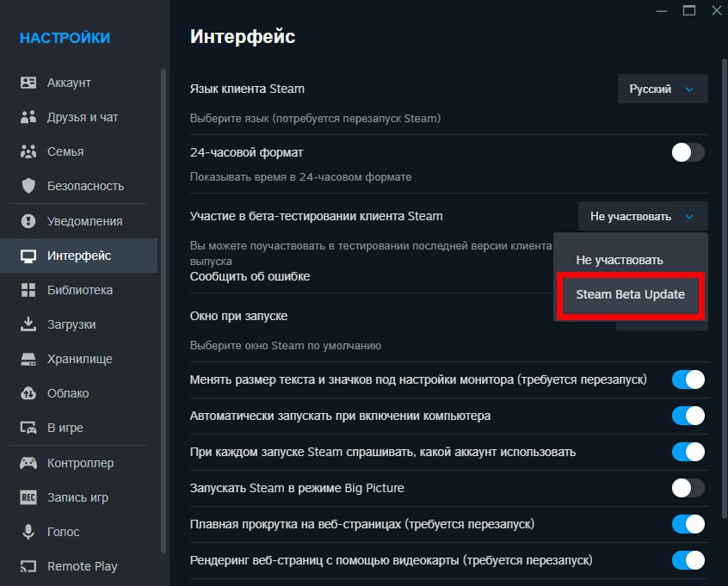Screen dimensions: 728x586
Task: Show the Уведомления settings
Action: coord(79,221)
